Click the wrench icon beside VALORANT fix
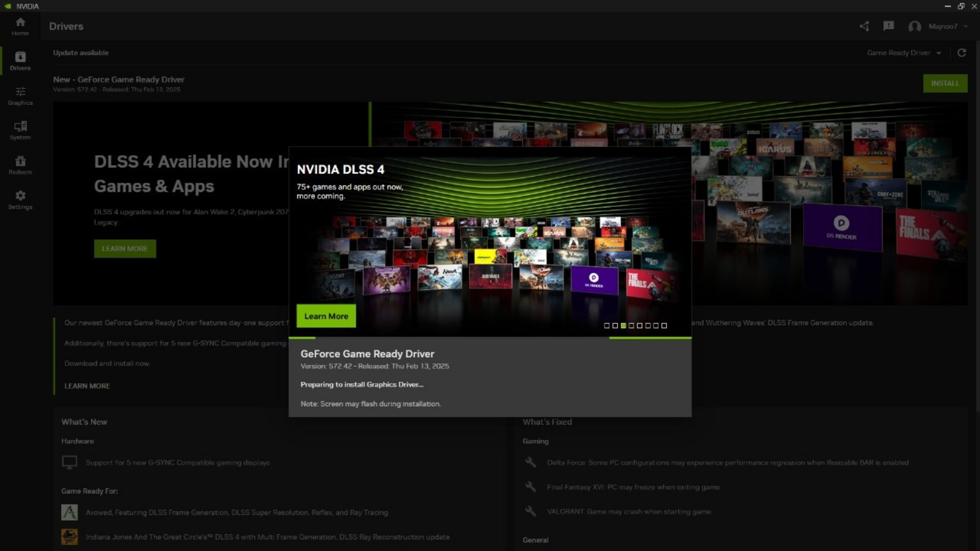The height and width of the screenshot is (551, 980). (531, 511)
